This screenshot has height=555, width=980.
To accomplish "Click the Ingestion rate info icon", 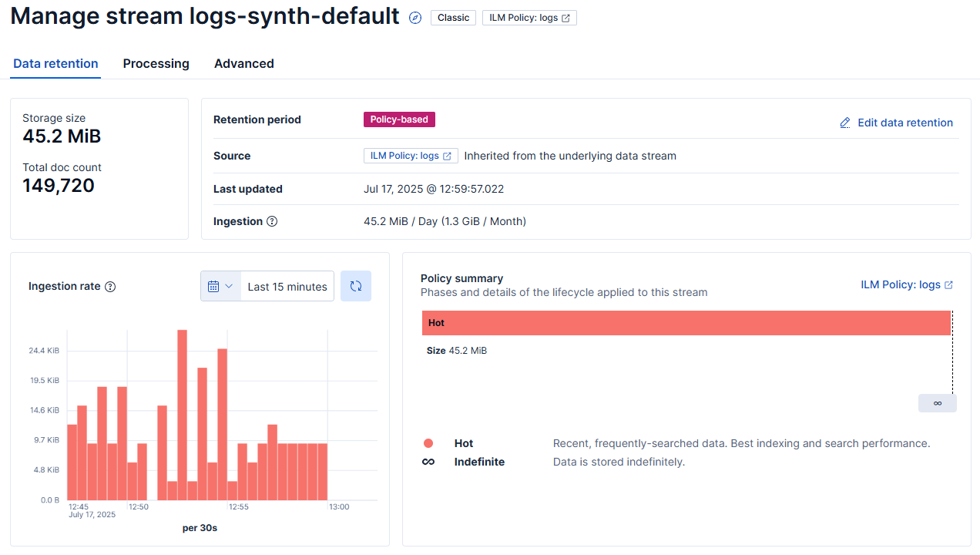I will pos(110,287).
